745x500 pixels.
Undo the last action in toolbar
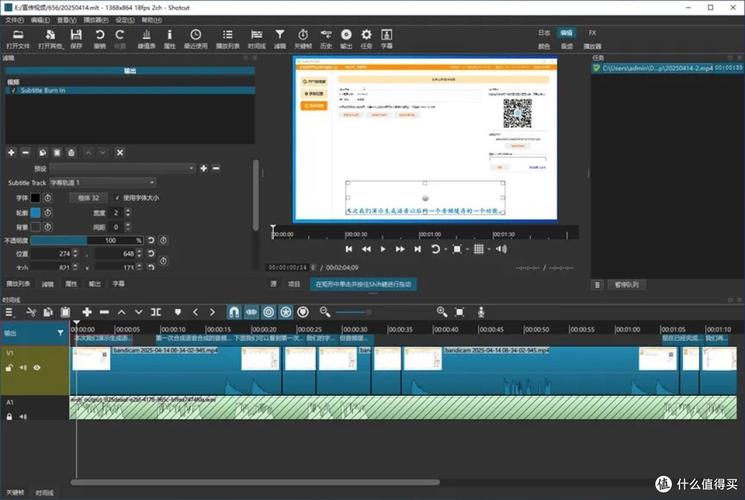pyautogui.click(x=100, y=39)
